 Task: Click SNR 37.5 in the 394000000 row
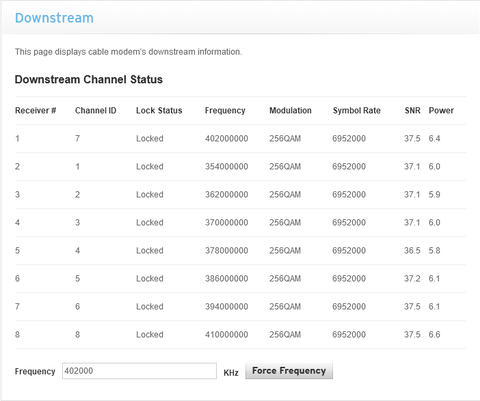pos(412,306)
